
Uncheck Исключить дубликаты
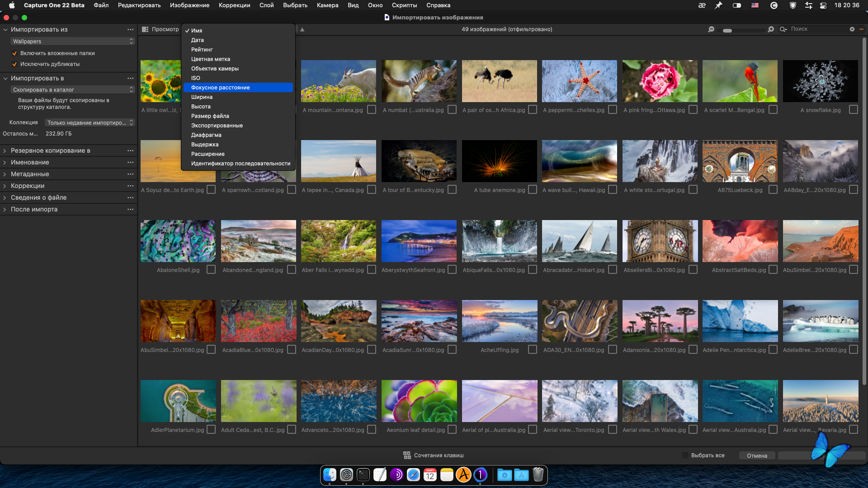(x=14, y=64)
